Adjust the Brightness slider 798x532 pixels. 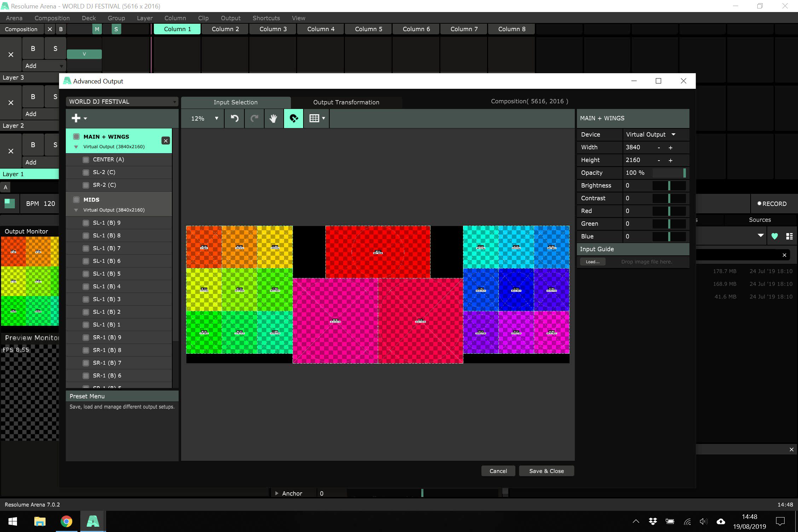point(669,185)
